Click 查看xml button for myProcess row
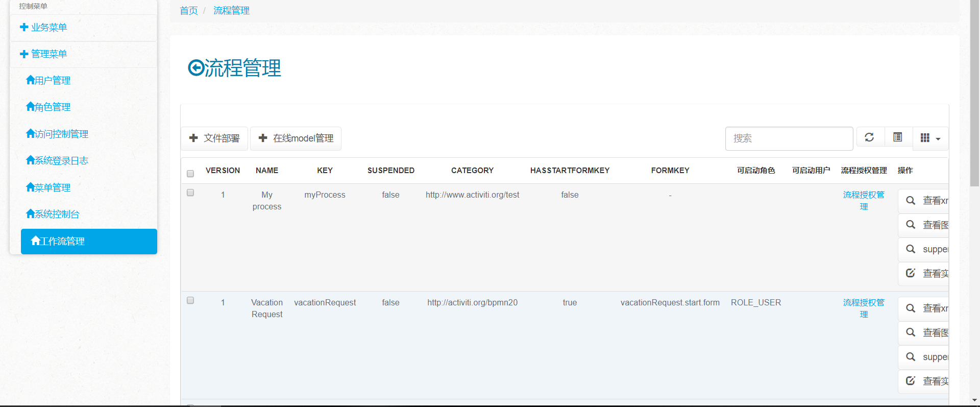Image resolution: width=980 pixels, height=407 pixels. [924, 201]
